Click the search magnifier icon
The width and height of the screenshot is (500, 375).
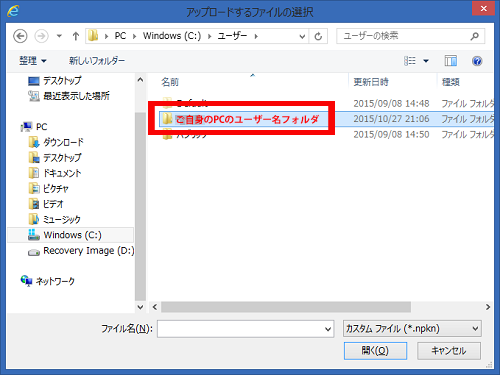474,36
